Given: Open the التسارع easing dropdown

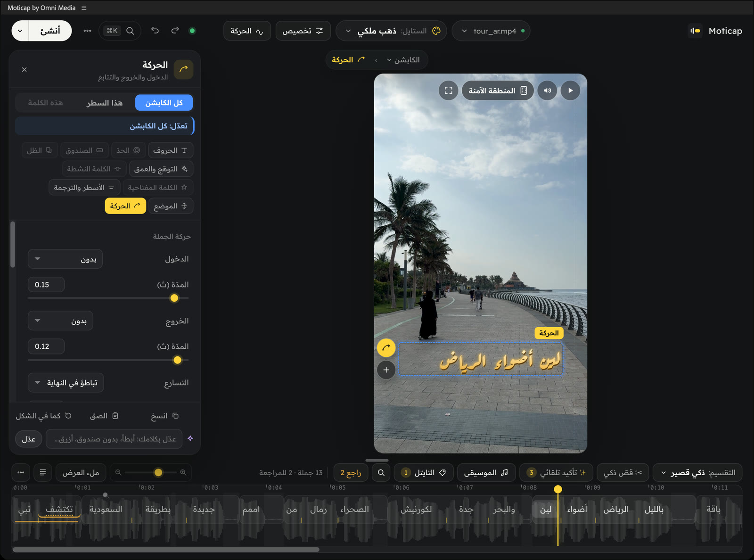Looking at the screenshot, I should point(66,383).
